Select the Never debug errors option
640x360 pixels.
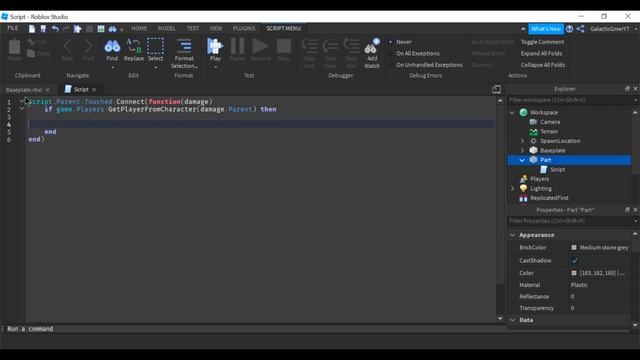click(x=400, y=42)
